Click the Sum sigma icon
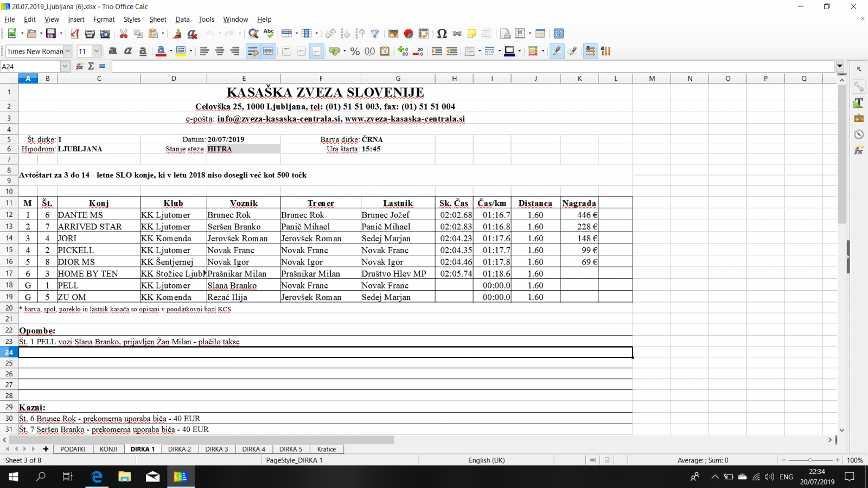 tap(91, 66)
